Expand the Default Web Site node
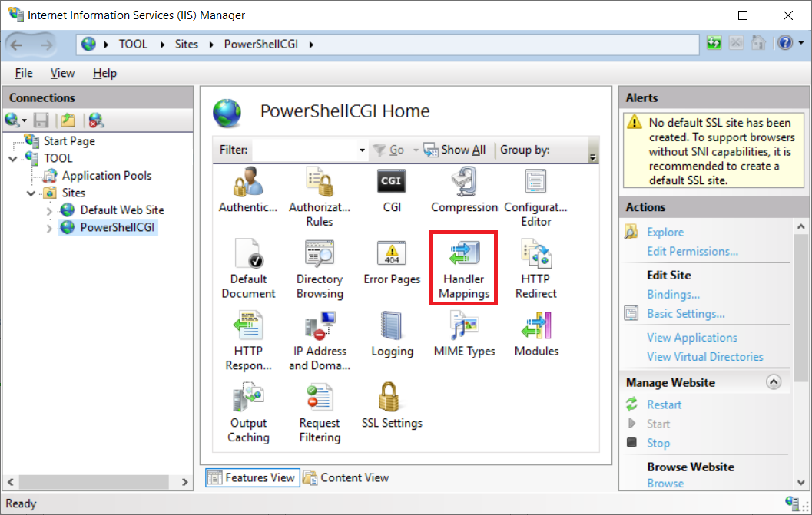 pos(49,210)
